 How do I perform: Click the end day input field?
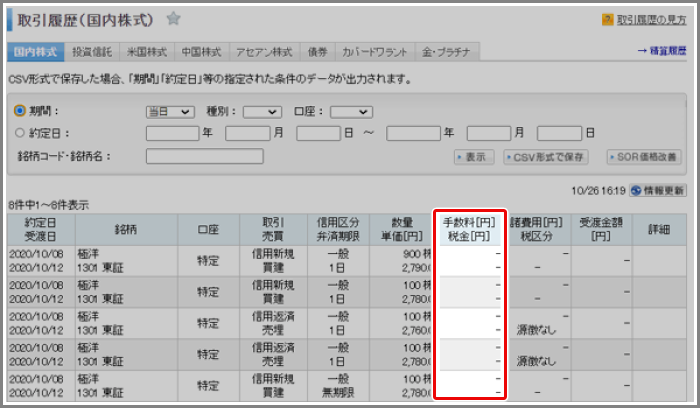tap(559, 133)
